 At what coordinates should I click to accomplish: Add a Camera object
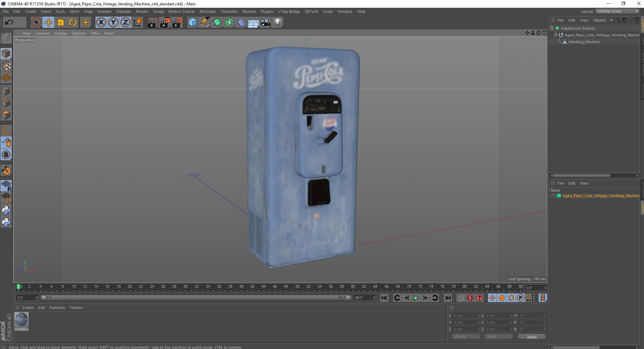(x=265, y=22)
